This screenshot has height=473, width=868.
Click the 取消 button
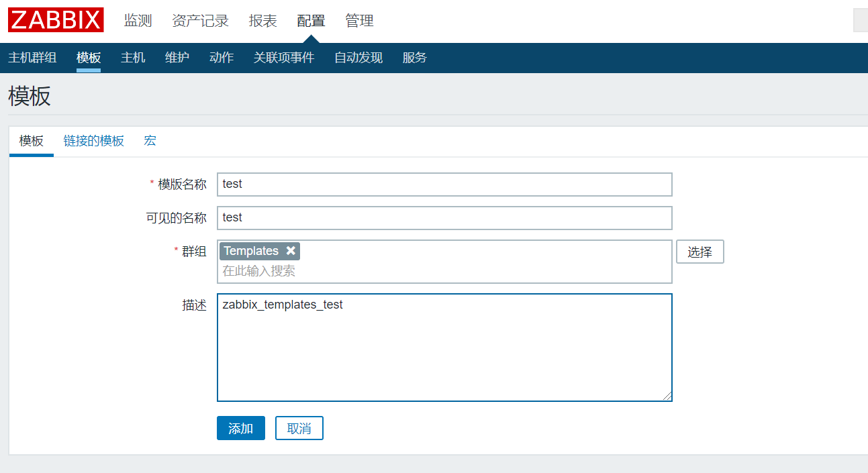click(x=299, y=428)
